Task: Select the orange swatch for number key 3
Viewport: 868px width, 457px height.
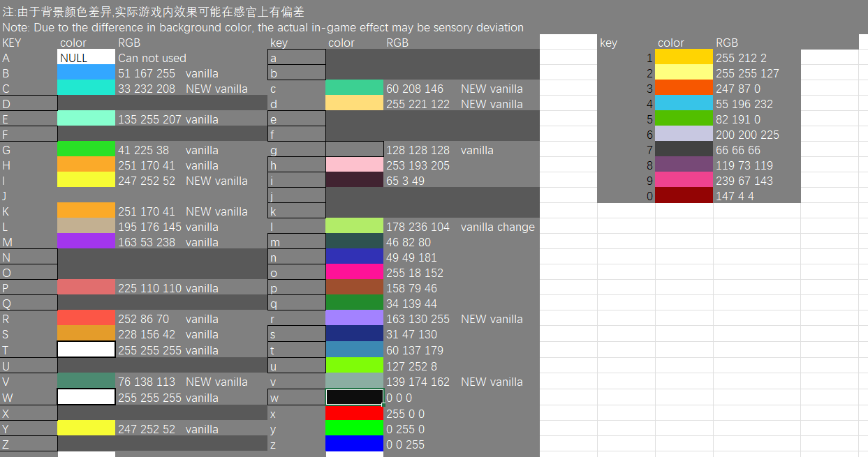Action: click(x=684, y=89)
